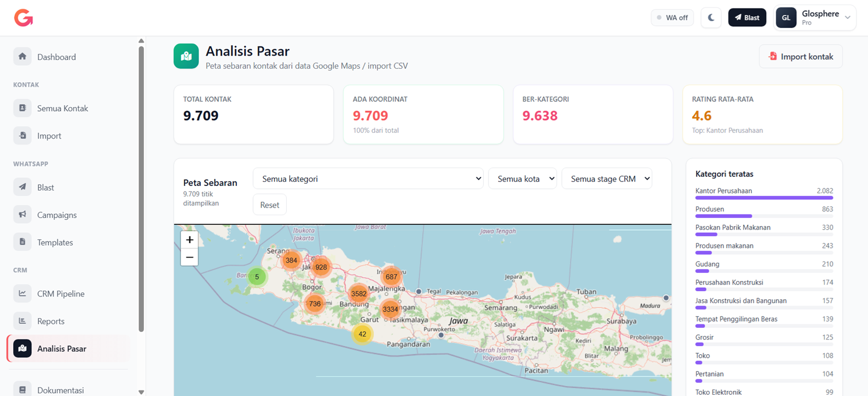Viewport: 868px width, 396px height.
Task: Click the CRM Pipeline chart icon
Action: coord(22,294)
